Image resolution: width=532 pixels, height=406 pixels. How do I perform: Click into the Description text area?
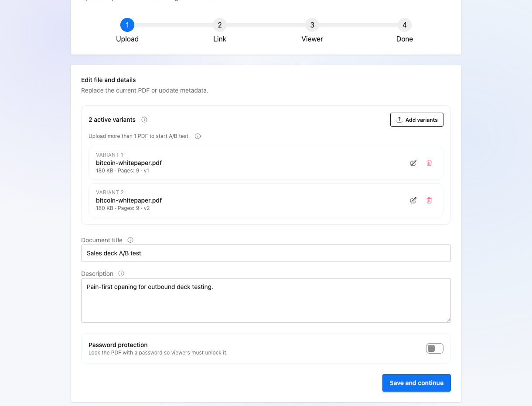coord(266,300)
